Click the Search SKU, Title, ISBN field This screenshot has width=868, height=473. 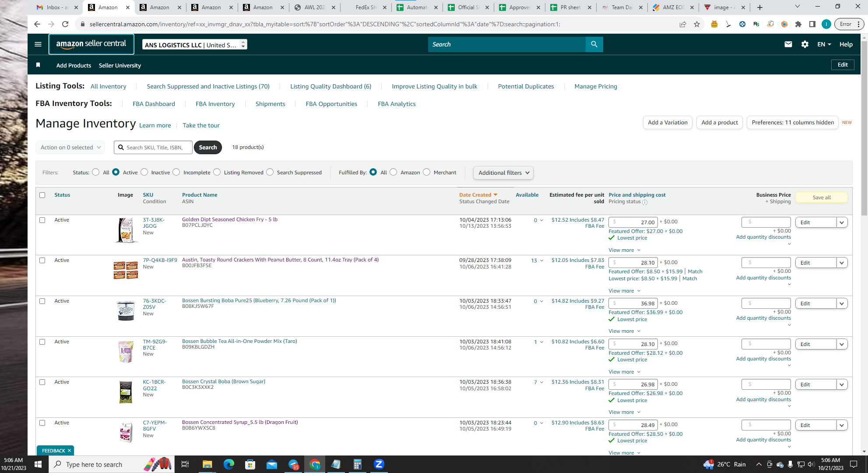pyautogui.click(x=153, y=148)
